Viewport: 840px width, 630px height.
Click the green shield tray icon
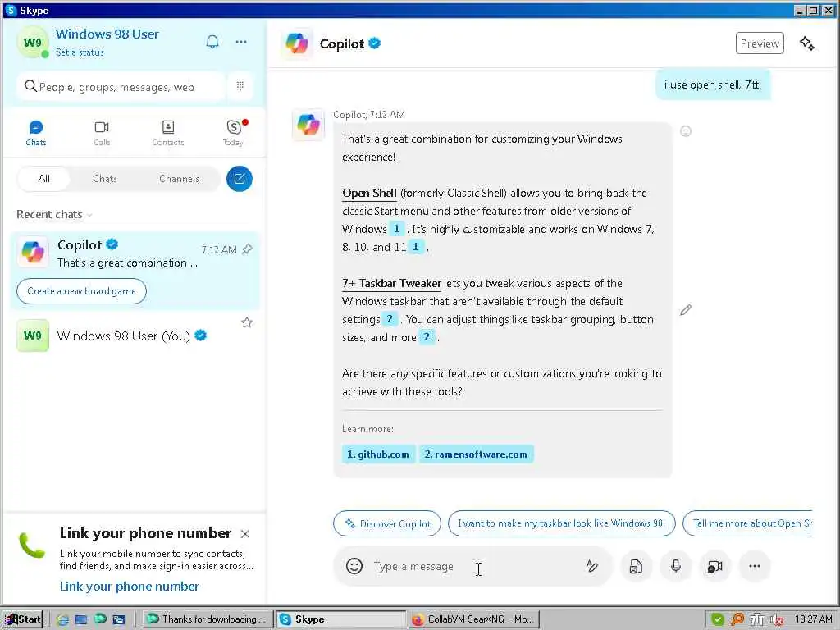pos(717,619)
